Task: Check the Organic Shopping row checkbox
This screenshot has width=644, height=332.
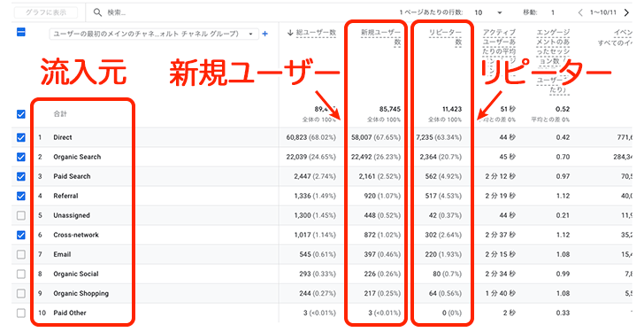Action: 21,293
